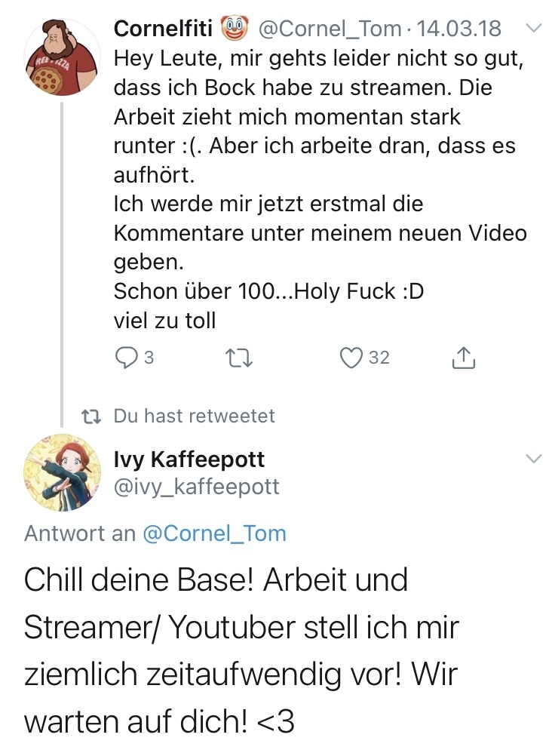
Task: Expand the chevron menu on Ivy Kaffeepott's tweet
Action: click(532, 459)
